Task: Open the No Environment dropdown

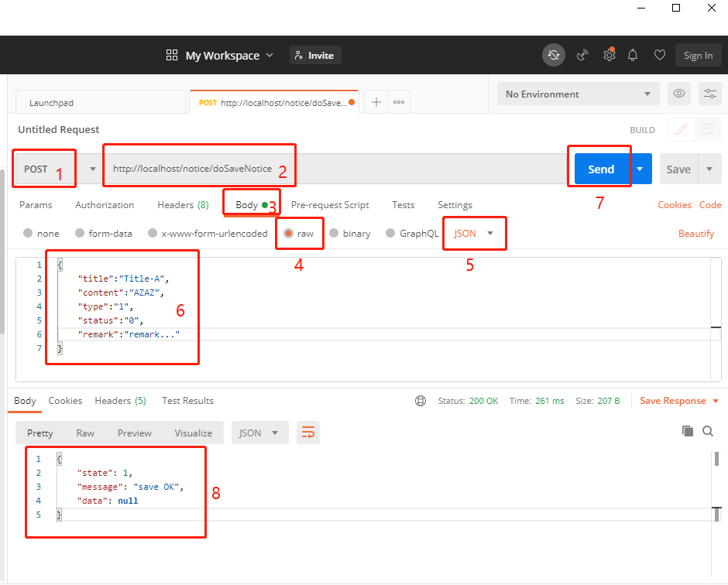Action: coord(578,94)
